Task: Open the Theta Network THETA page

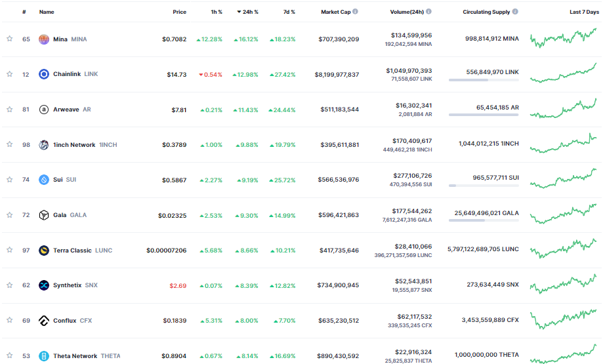Action: (87, 356)
